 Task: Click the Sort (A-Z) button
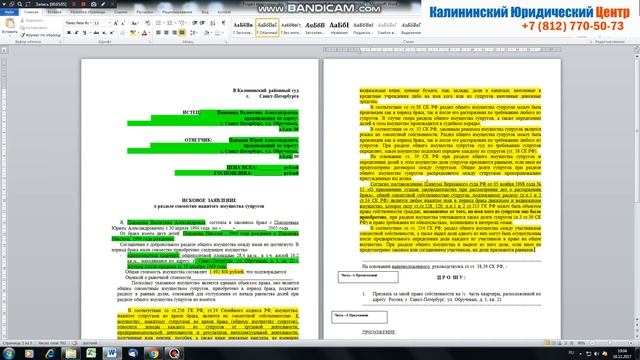tap(213, 23)
